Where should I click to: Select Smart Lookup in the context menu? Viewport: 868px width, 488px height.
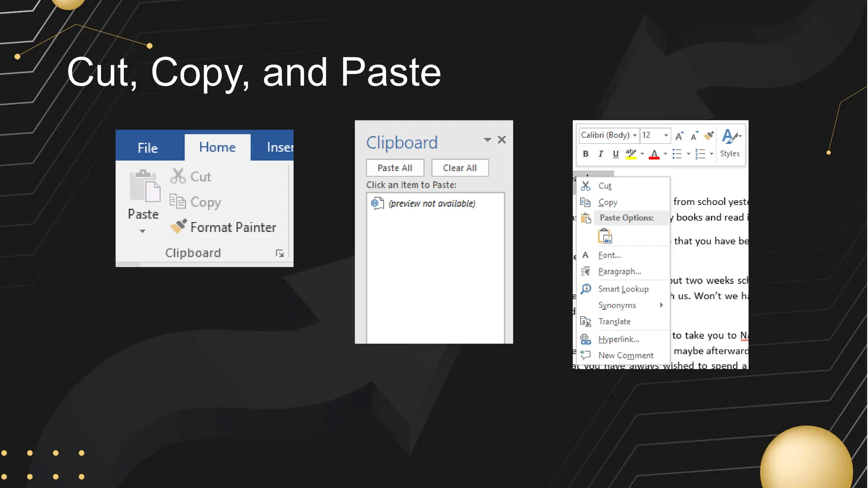click(x=623, y=289)
